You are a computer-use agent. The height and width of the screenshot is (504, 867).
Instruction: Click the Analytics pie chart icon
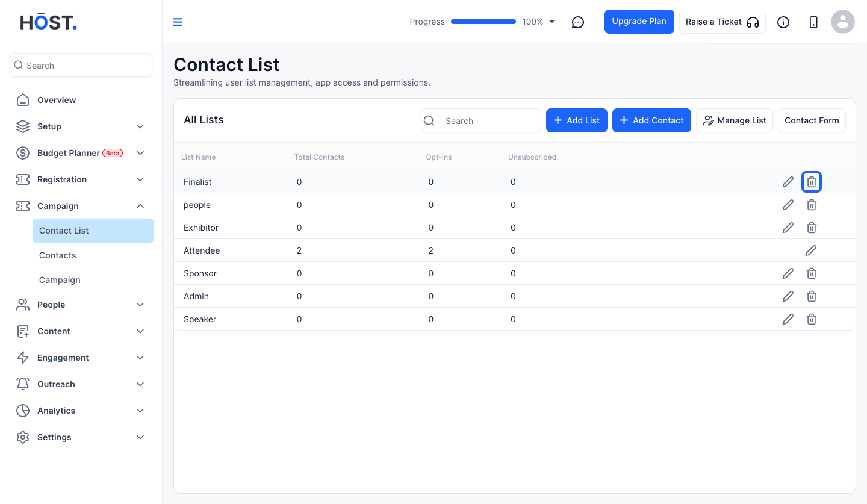[23, 411]
